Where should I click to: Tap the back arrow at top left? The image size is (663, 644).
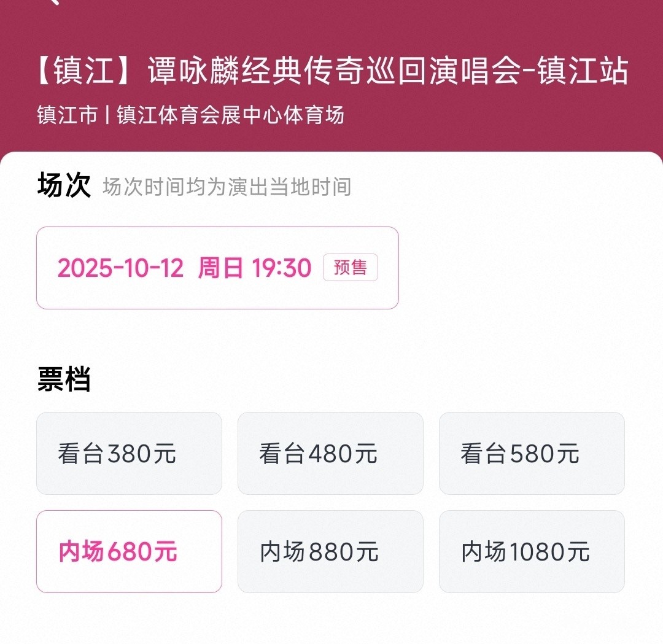click(x=53, y=2)
